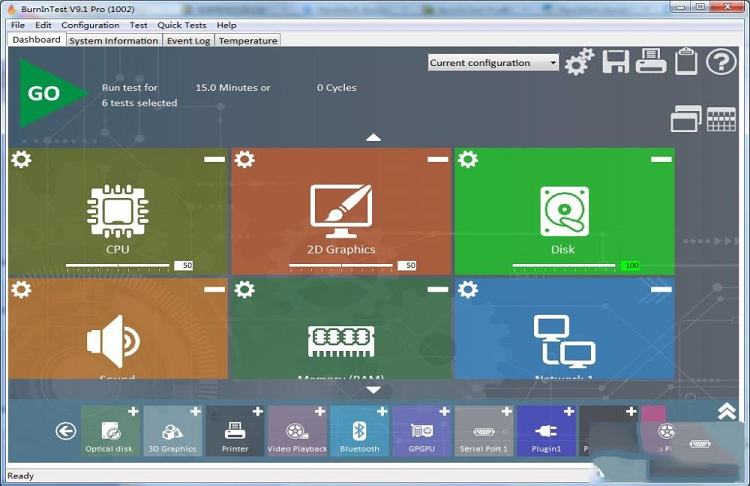Add the Bluetooth test to selection
750x486 pixels.
coord(381,411)
